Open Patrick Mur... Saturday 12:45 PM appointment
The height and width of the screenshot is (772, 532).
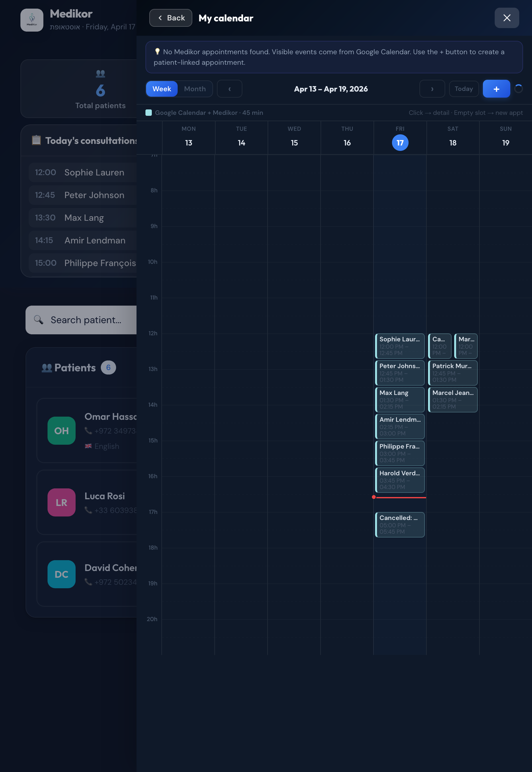[452, 373]
